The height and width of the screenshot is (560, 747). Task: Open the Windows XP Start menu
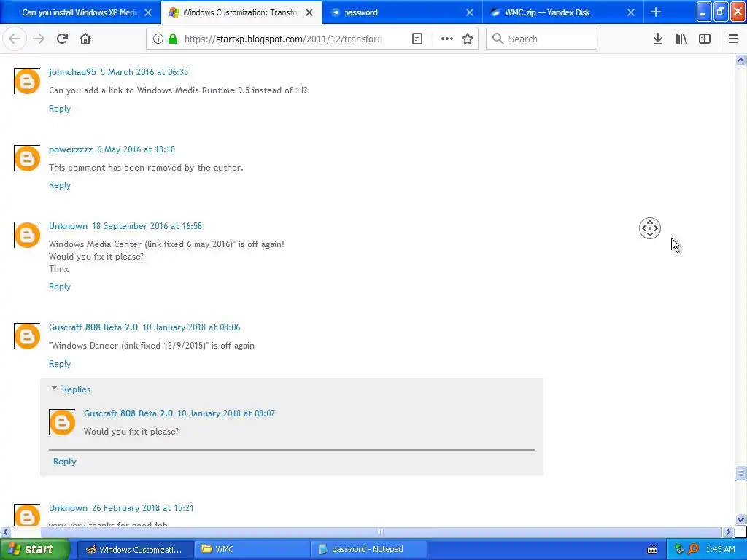[34, 549]
